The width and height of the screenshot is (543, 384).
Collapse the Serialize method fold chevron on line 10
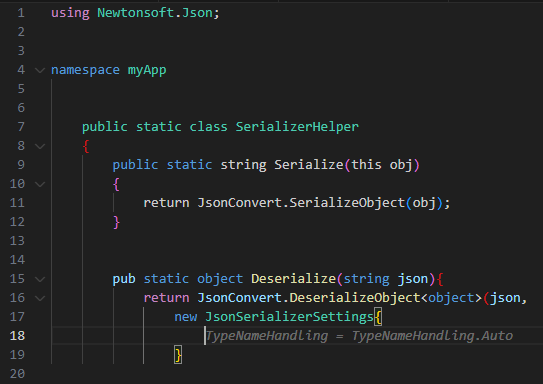[40, 184]
